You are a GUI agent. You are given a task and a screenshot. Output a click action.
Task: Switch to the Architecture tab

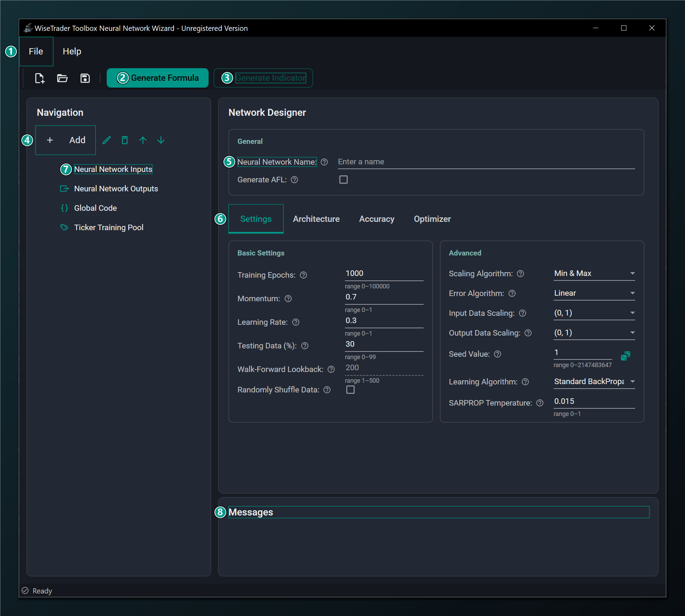[316, 219]
